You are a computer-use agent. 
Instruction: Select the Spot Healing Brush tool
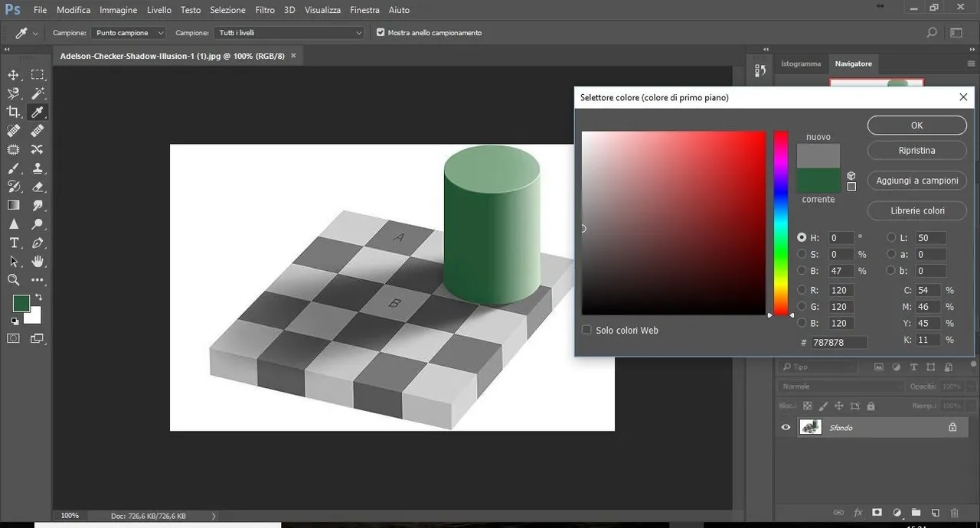click(14, 131)
